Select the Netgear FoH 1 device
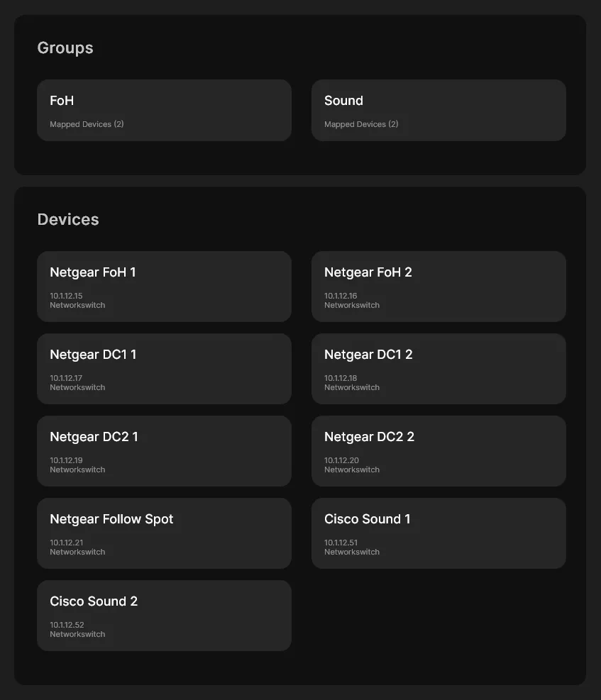This screenshot has width=601, height=700. [164, 286]
